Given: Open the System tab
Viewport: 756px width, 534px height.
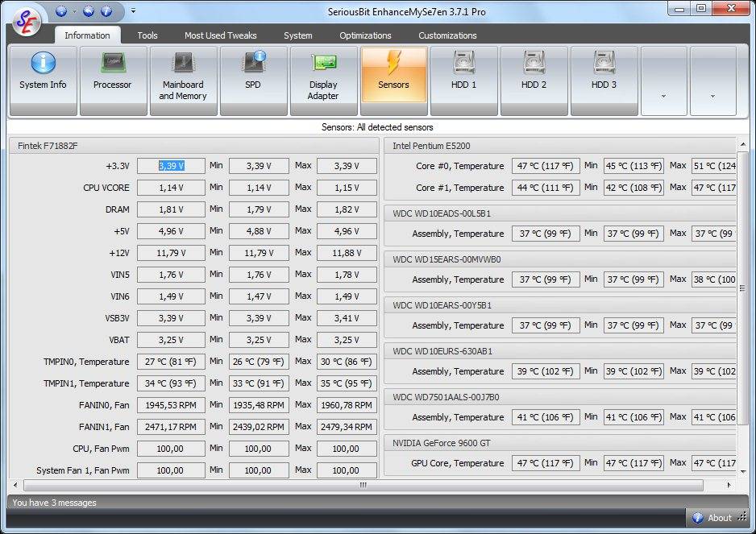Looking at the screenshot, I should (298, 35).
